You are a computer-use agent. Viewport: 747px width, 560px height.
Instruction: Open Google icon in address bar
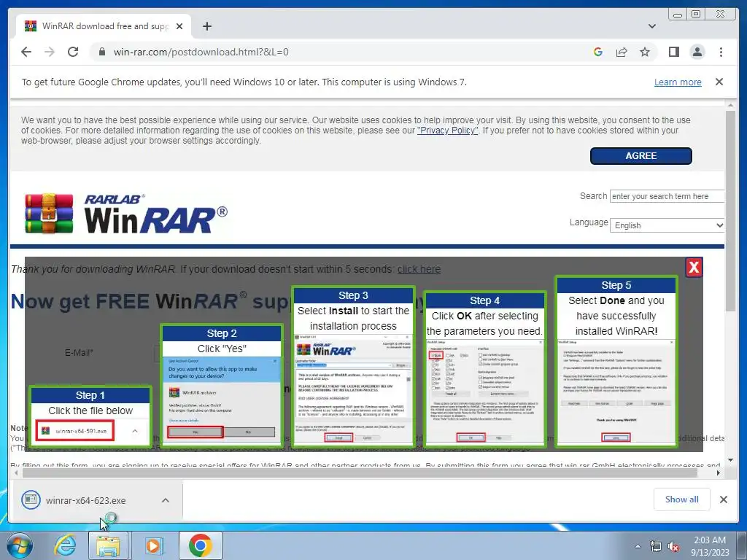598,52
